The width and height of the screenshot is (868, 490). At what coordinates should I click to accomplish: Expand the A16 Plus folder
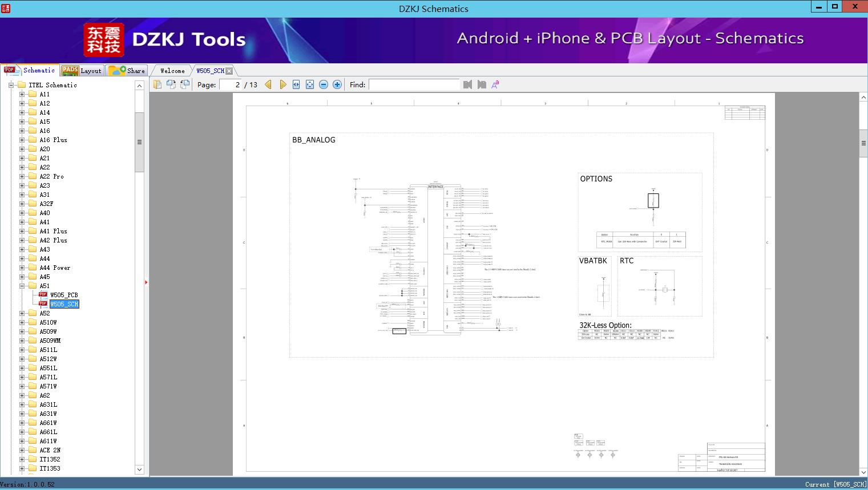pos(22,140)
